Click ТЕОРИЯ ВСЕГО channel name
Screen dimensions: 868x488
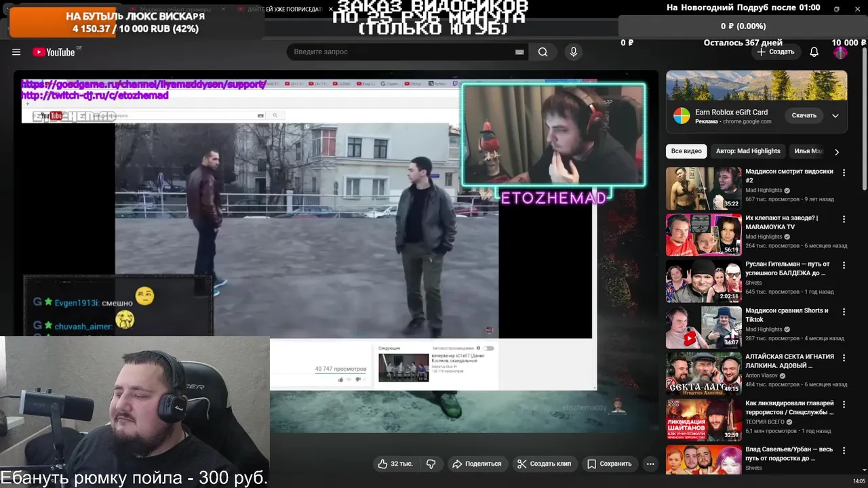(764, 422)
